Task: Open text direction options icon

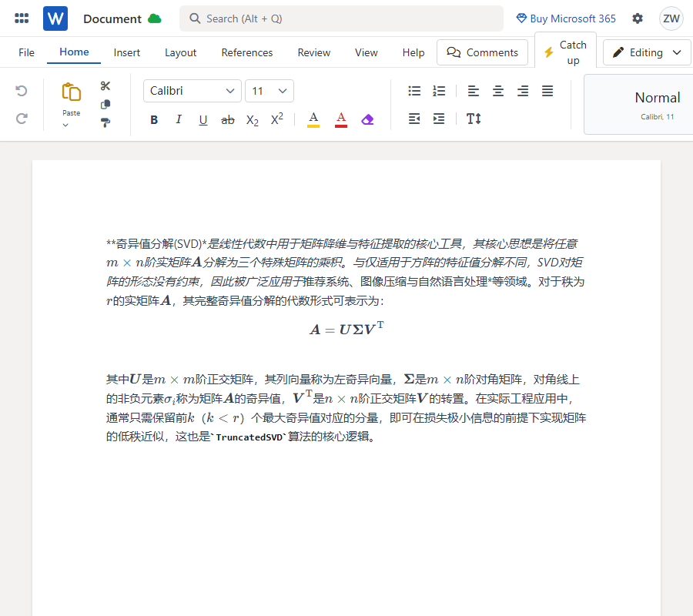Action: [474, 119]
